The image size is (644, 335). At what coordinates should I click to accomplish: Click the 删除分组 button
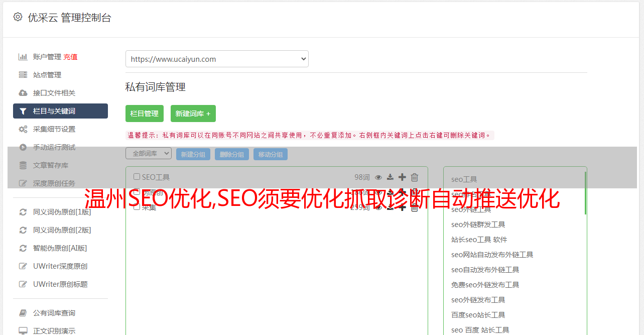point(232,154)
